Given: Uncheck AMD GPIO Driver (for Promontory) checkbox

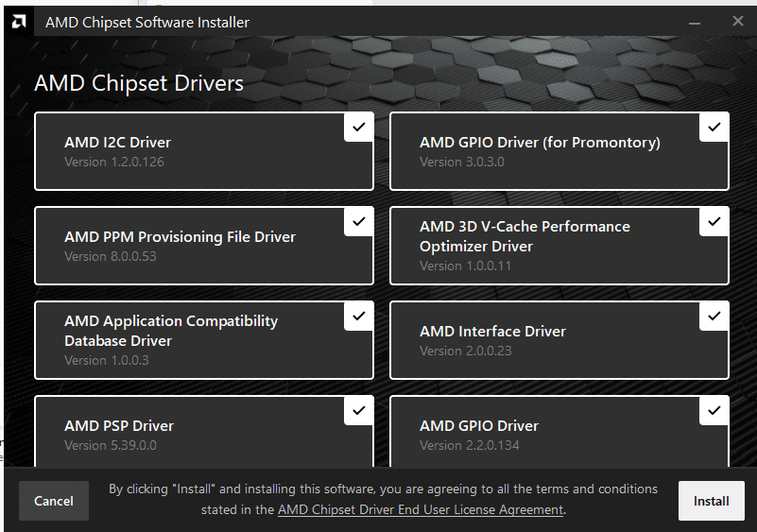Looking at the screenshot, I should coord(714,128).
